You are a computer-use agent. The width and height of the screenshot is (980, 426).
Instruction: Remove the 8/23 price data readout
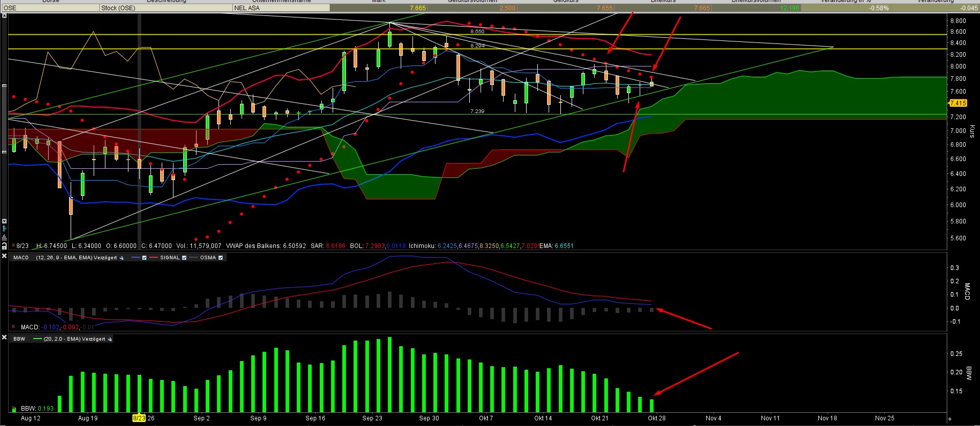click(13, 246)
